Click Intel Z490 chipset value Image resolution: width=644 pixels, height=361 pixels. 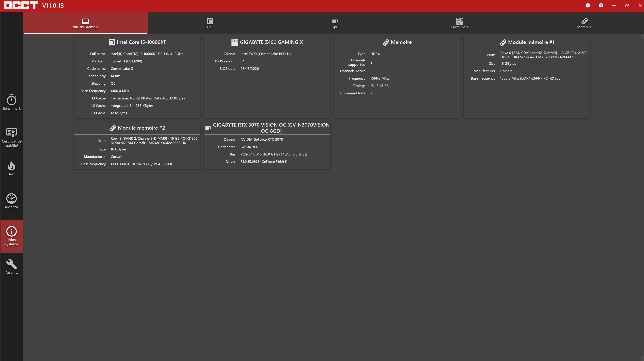pyautogui.click(x=265, y=54)
